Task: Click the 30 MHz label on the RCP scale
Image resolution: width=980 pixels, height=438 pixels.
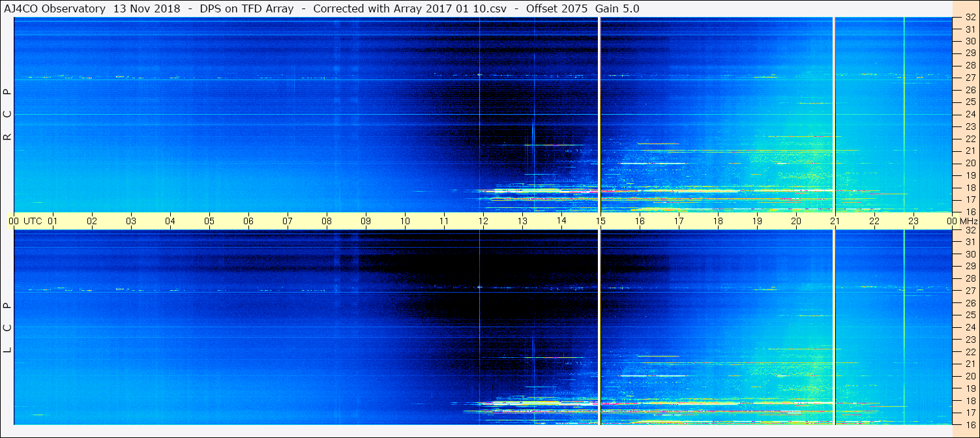Action: click(970, 41)
